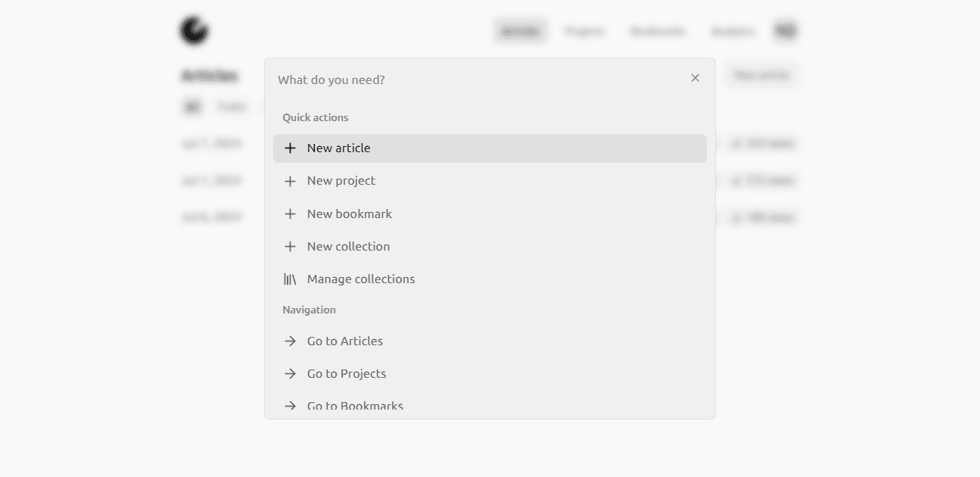This screenshot has width=980, height=477.
Task: Click the arrow icon beside Go to Articles
Action: coord(290,341)
